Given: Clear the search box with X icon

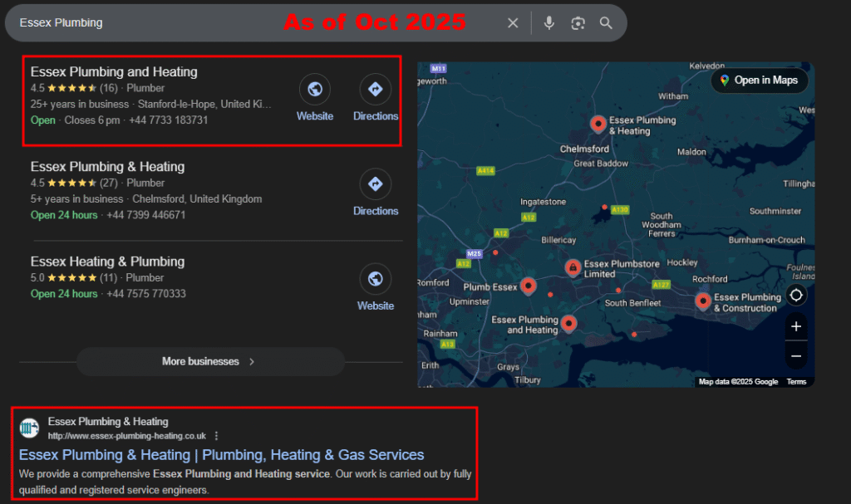Looking at the screenshot, I should tap(513, 23).
